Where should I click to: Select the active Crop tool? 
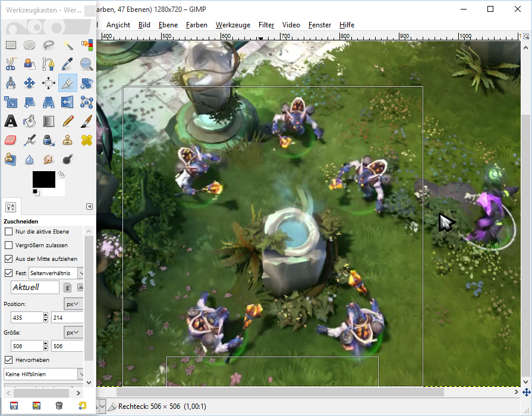coord(68,83)
